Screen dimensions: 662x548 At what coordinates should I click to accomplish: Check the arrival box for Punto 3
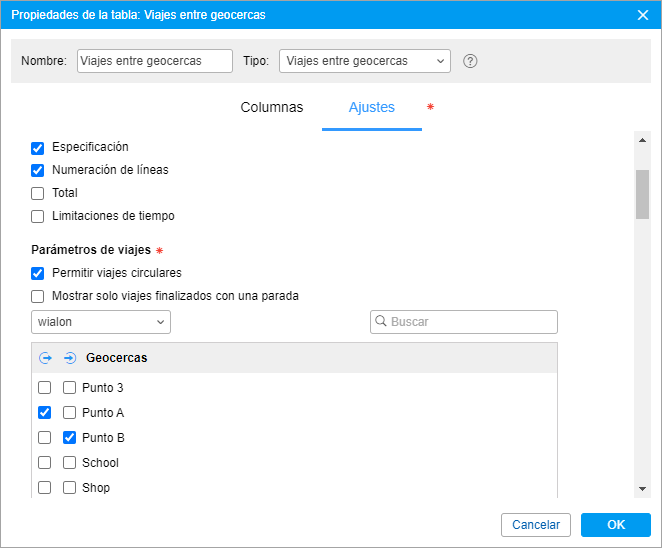[70, 388]
